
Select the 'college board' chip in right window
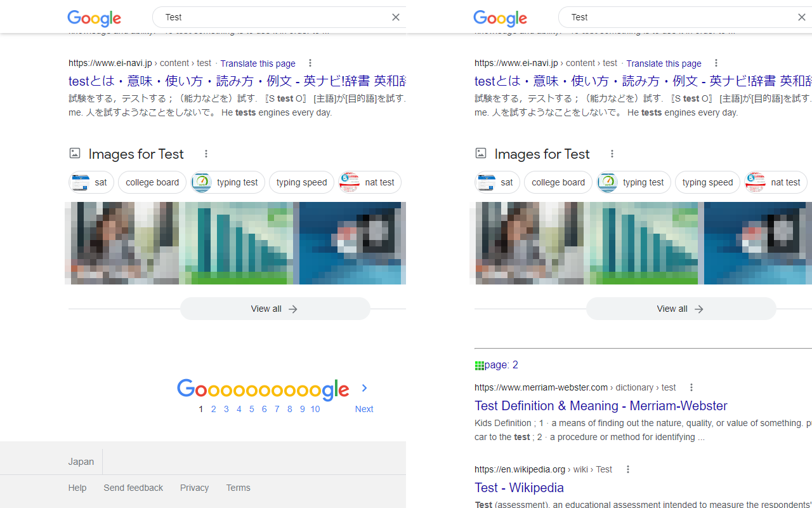[558, 182]
